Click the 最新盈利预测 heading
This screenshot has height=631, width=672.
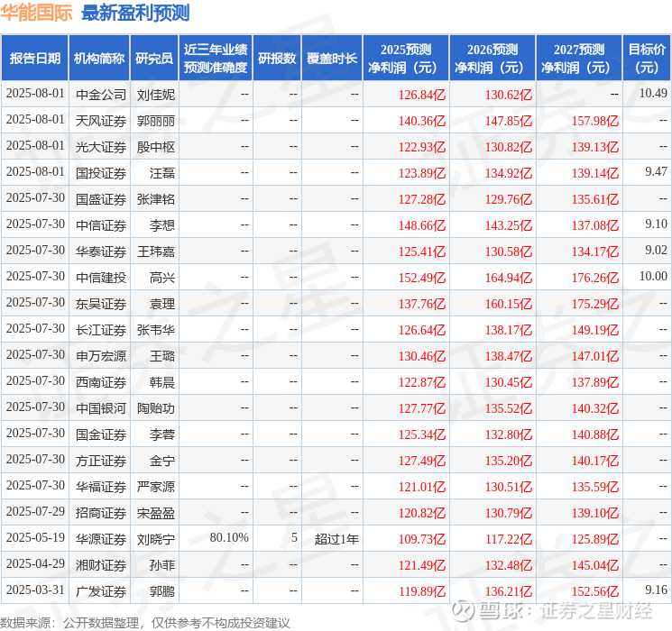135,13
